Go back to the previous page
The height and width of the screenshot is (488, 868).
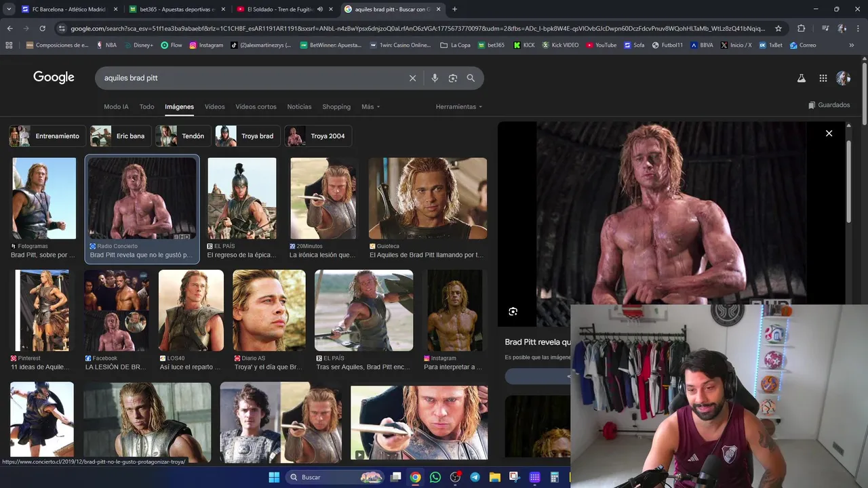coord(9,28)
